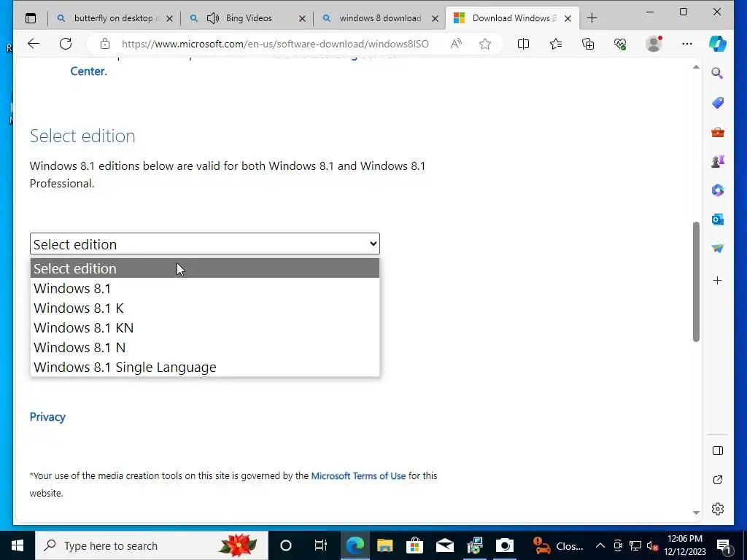Activate the Read aloud icon in address bar
Image resolution: width=747 pixels, height=560 pixels.
[x=456, y=44]
